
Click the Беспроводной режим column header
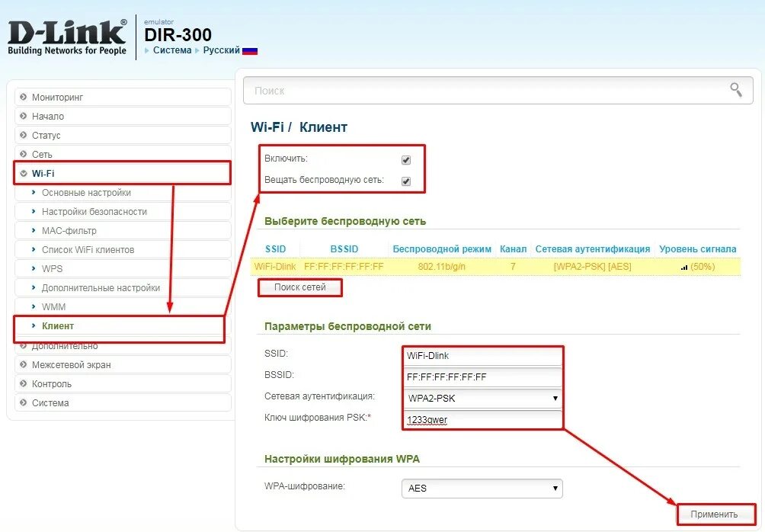442,249
